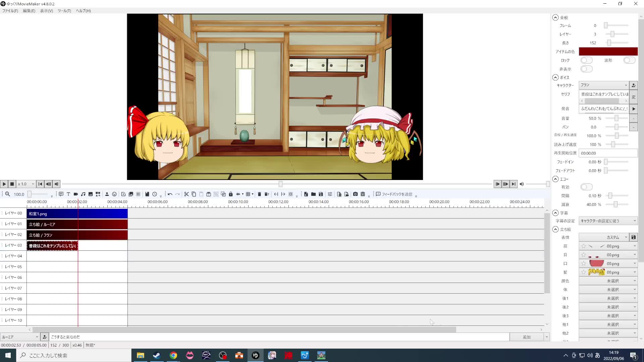
Task: Click the trash delete item icon
Action: [x=259, y=194]
